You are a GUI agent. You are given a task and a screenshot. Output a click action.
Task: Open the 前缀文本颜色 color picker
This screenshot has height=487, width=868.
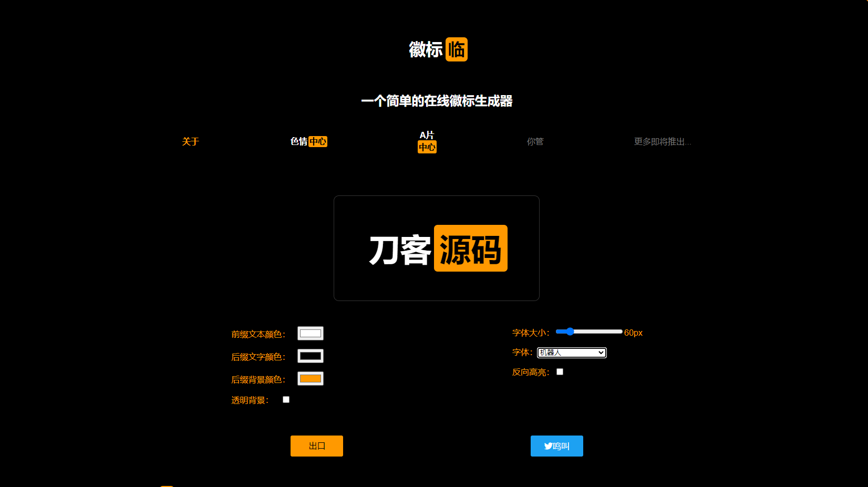(x=310, y=333)
